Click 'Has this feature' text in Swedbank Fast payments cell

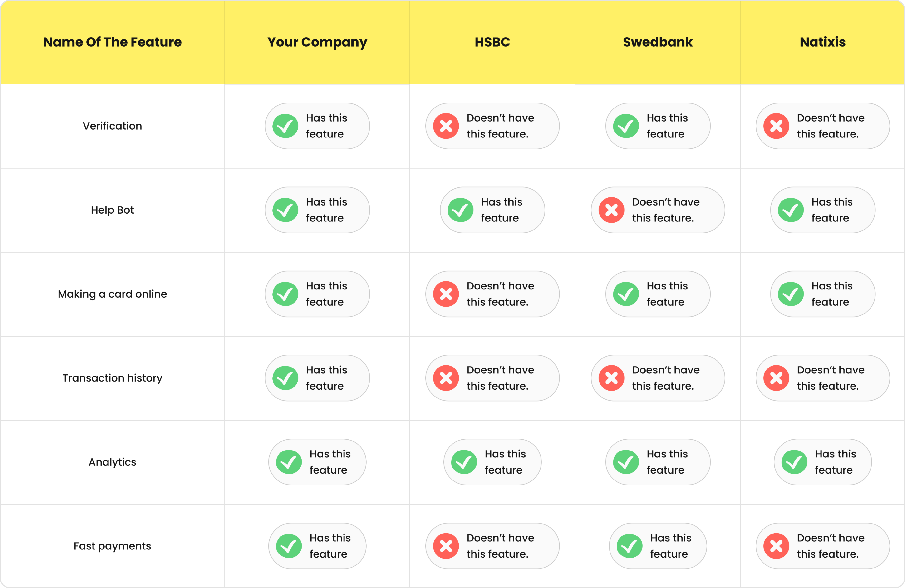tap(671, 546)
